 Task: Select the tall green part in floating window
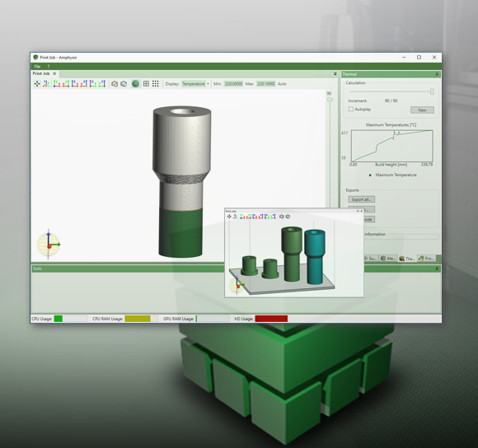point(292,254)
